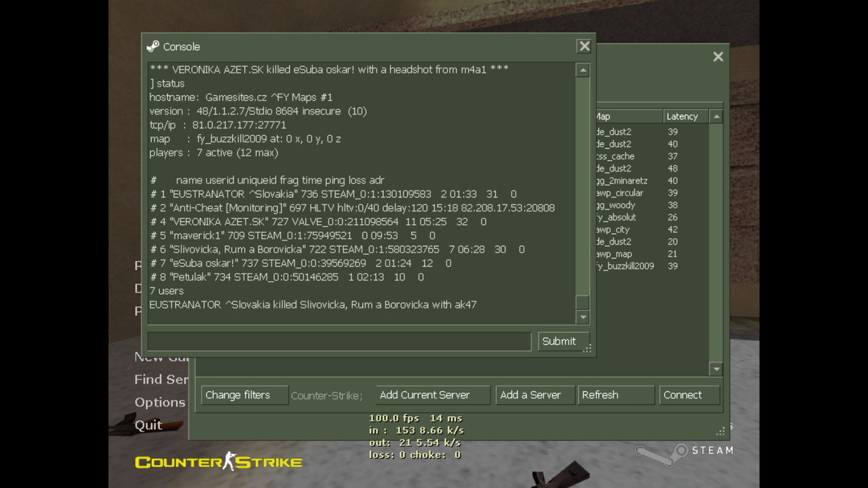Viewport: 868px width, 488px height.
Task: Click server list scrollbar up arrow
Action: click(x=716, y=117)
